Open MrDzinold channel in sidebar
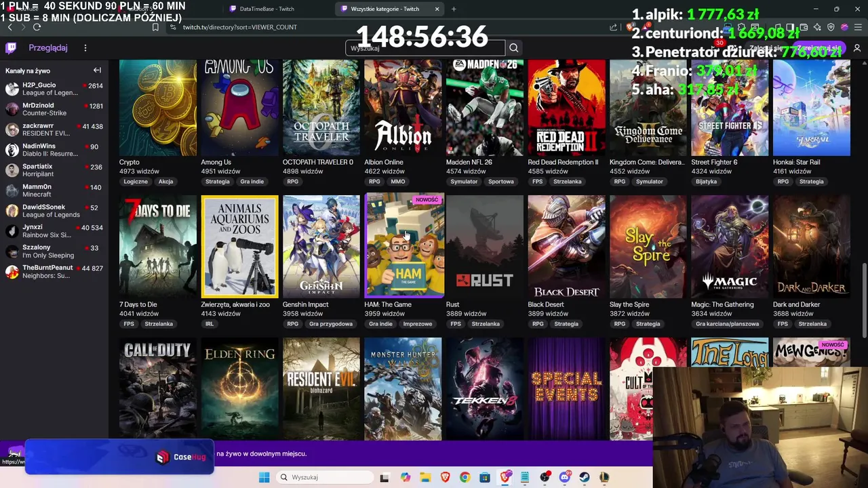Image resolution: width=868 pixels, height=488 pixels. (x=54, y=109)
